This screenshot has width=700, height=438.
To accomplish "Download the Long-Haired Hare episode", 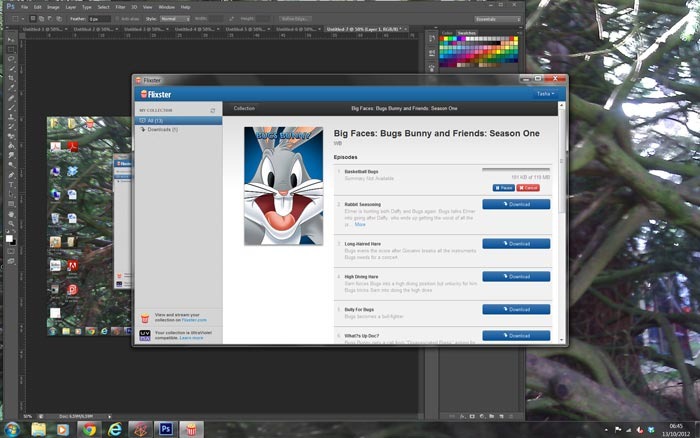I will [x=516, y=244].
